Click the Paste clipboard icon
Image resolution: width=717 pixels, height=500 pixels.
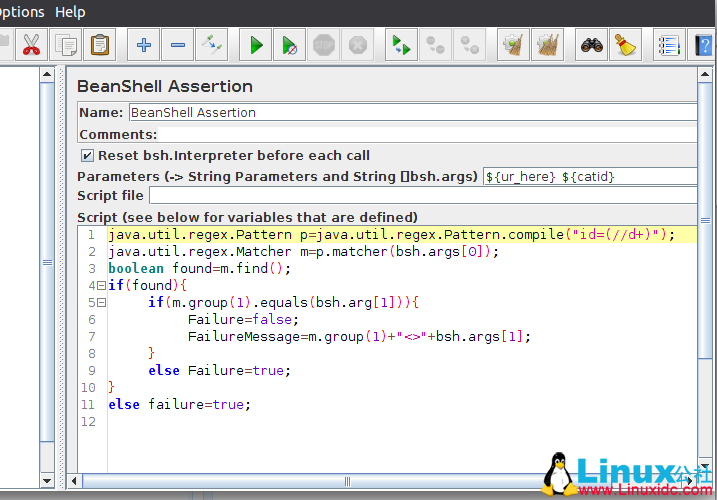(x=100, y=45)
